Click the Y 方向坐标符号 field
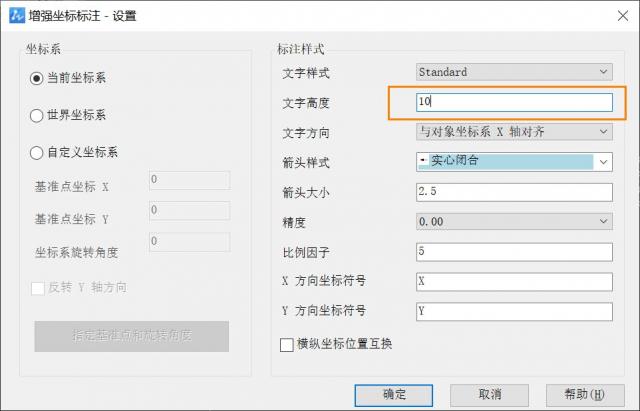The height and width of the screenshot is (411, 640). (514, 311)
